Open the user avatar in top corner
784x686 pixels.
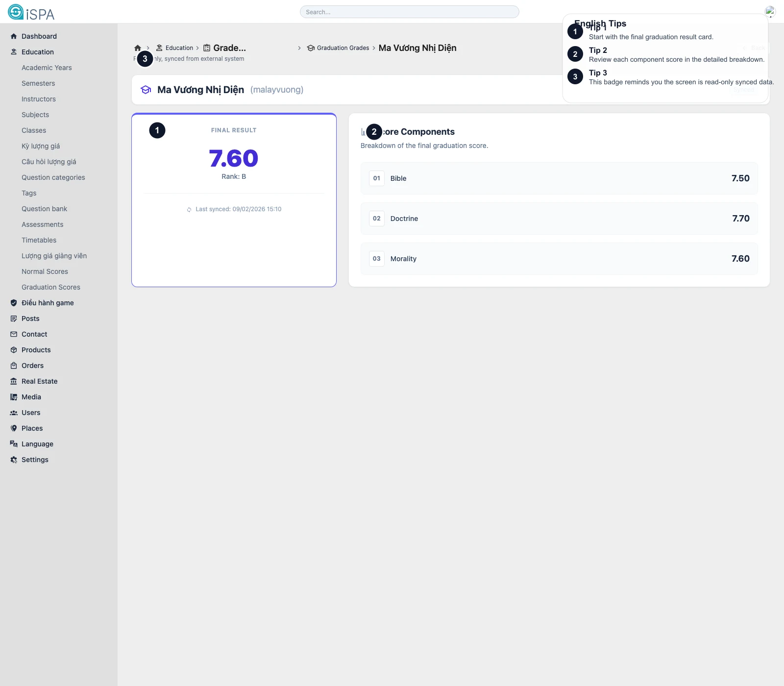pos(770,11)
